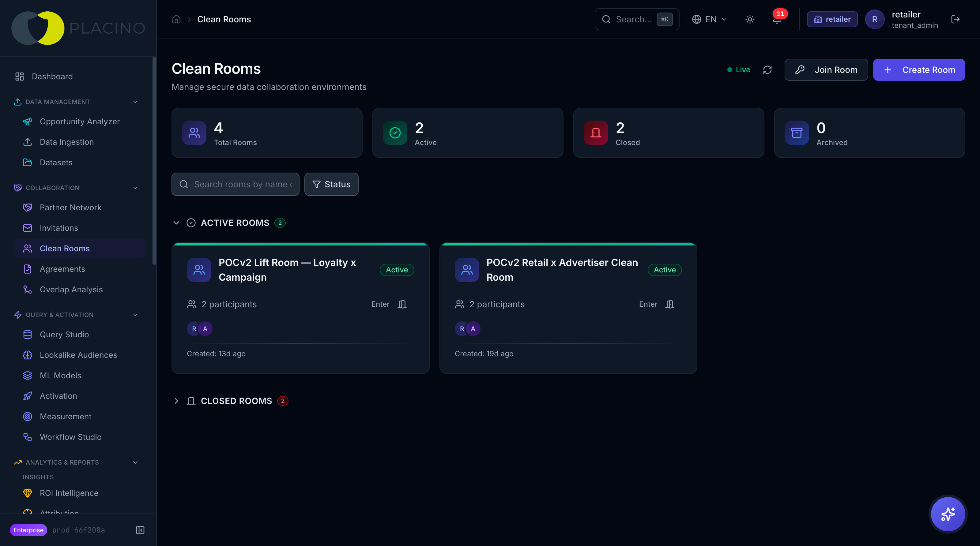Collapse the Active Rooms group chevron
The height and width of the screenshot is (546, 980).
click(x=176, y=223)
